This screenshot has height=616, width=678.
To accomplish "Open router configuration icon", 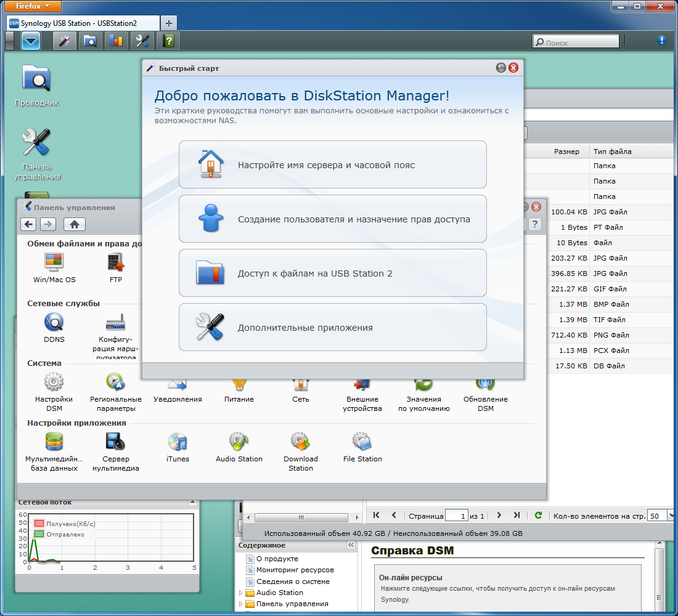I will (115, 336).
